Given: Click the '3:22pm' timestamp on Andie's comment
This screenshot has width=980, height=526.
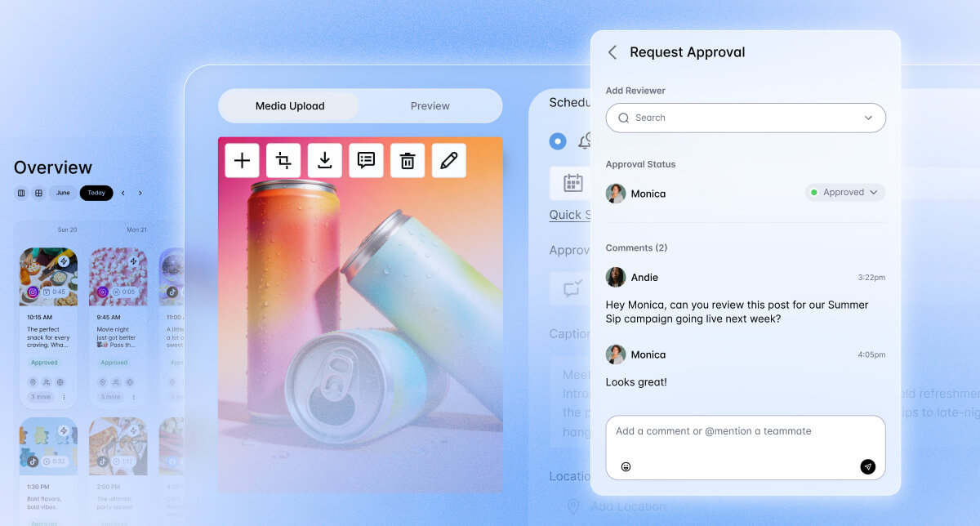Looking at the screenshot, I should pyautogui.click(x=871, y=278).
